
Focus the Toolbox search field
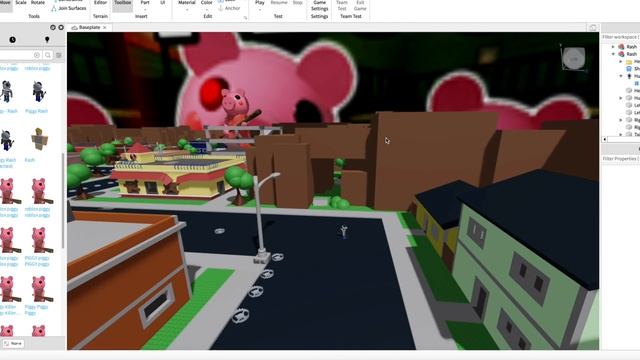coord(16,55)
